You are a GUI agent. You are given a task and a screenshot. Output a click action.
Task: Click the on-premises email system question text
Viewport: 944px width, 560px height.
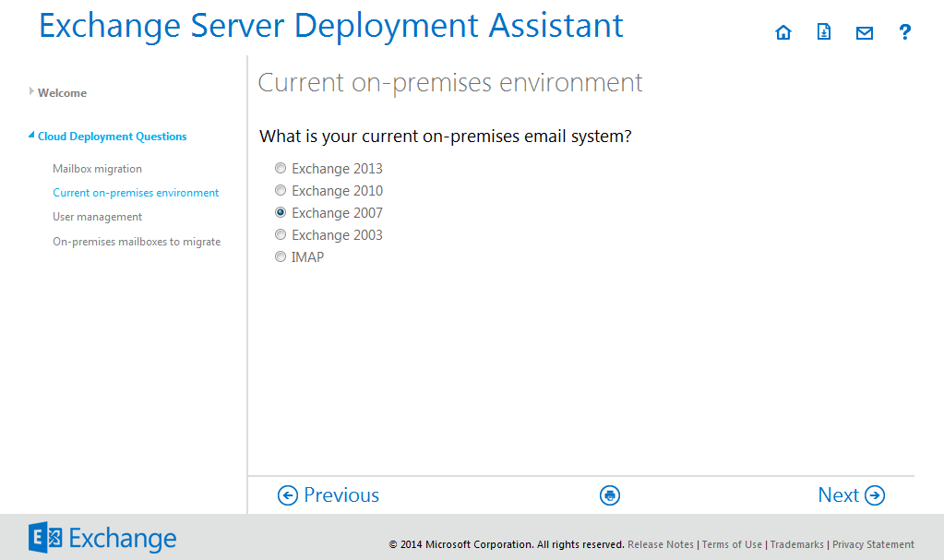tap(446, 137)
